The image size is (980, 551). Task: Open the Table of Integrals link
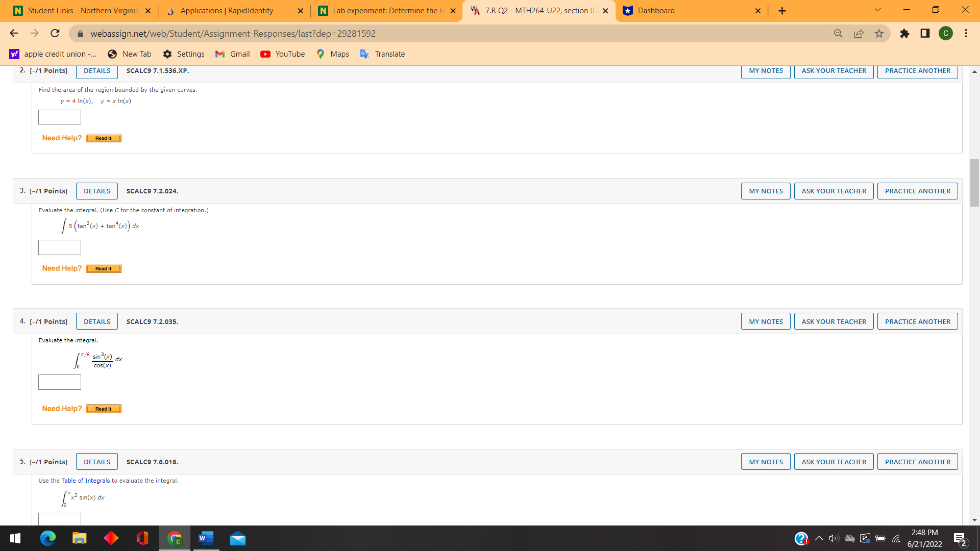pyautogui.click(x=85, y=481)
